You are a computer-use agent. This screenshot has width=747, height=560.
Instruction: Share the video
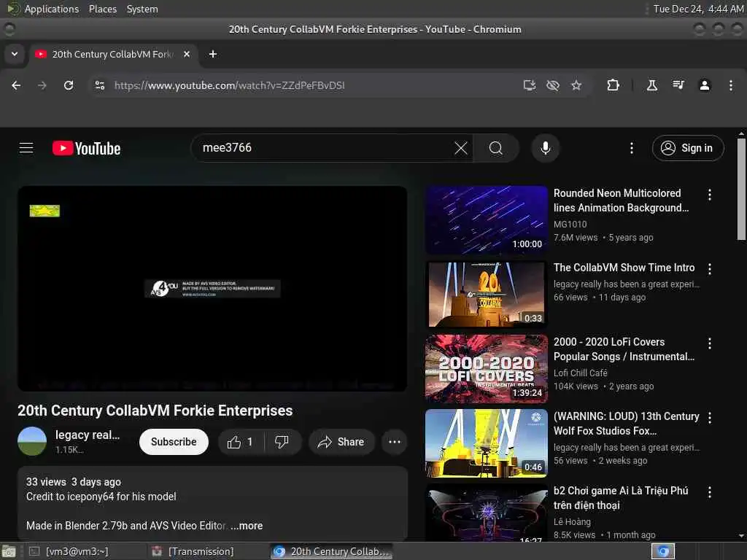[x=341, y=442]
